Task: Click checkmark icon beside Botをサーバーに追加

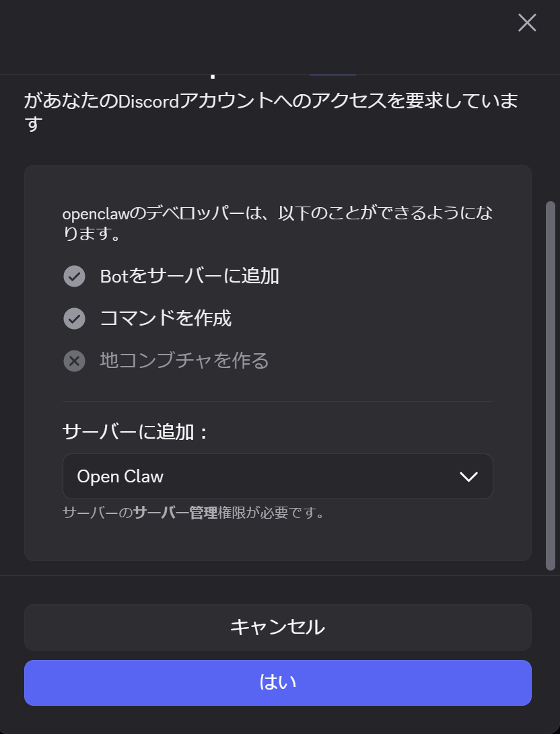Action: click(x=74, y=276)
